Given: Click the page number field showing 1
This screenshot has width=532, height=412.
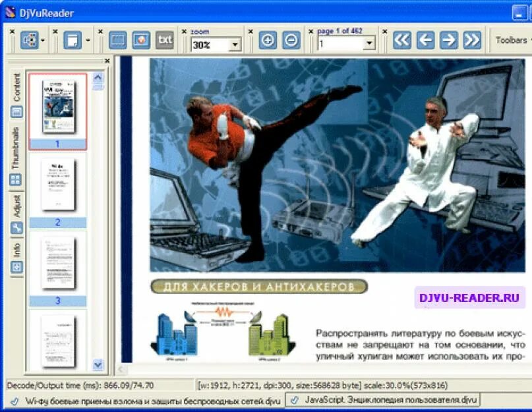Looking at the screenshot, I should [340, 43].
